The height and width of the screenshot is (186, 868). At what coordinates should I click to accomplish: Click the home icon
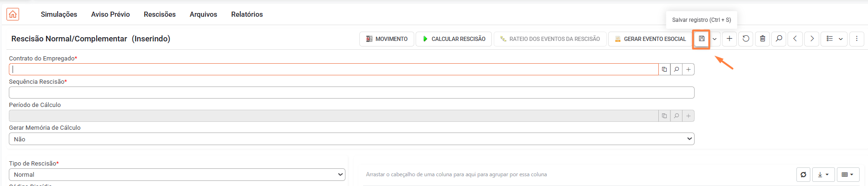[x=13, y=14]
